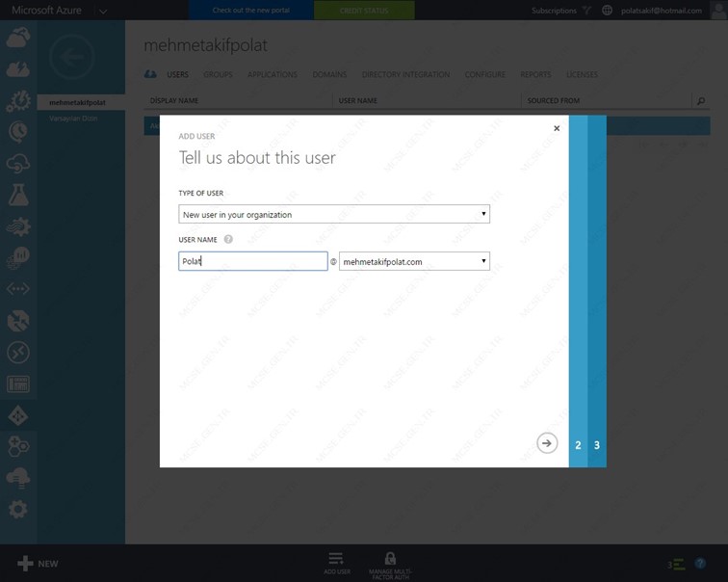The image size is (728, 582).
Task: Open Machine Learning flask icon
Action: (18, 195)
